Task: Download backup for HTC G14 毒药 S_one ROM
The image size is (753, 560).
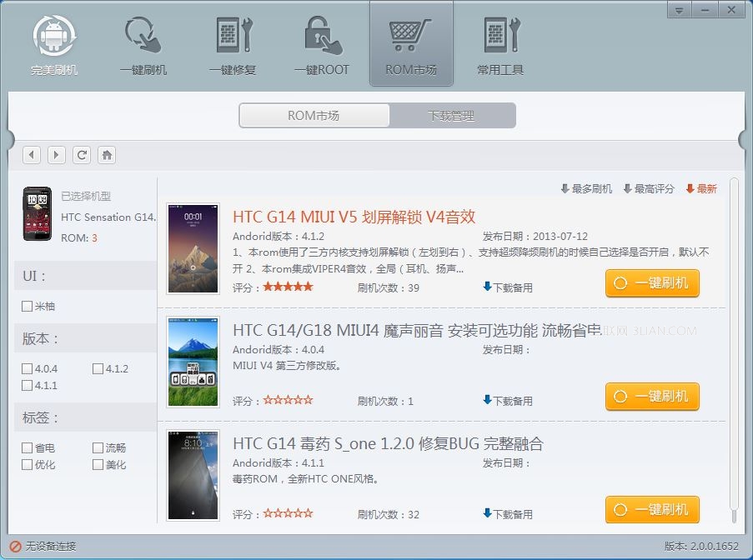Action: point(508,514)
